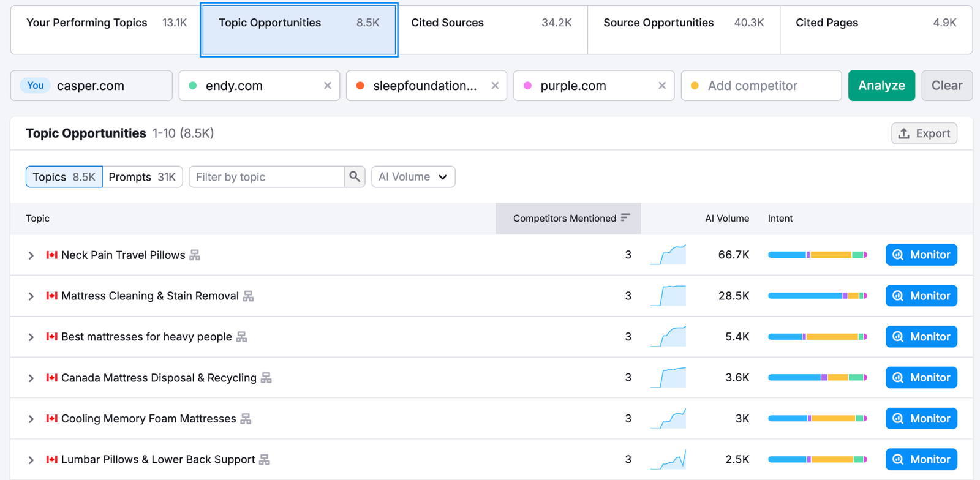Click the Clear button
The height and width of the screenshot is (480, 980).
(x=947, y=86)
